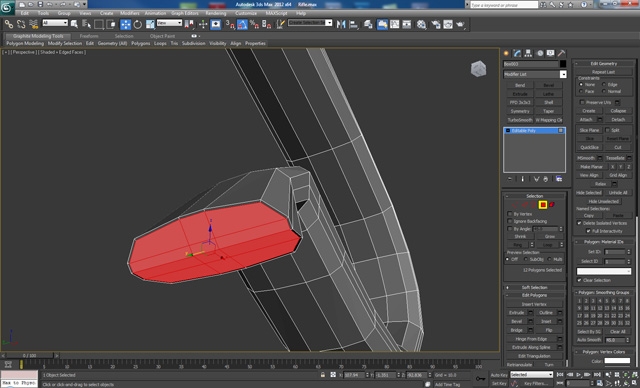Activate the Select and Rotate tool
The width and height of the screenshot is (640, 388).
click(x=138, y=24)
